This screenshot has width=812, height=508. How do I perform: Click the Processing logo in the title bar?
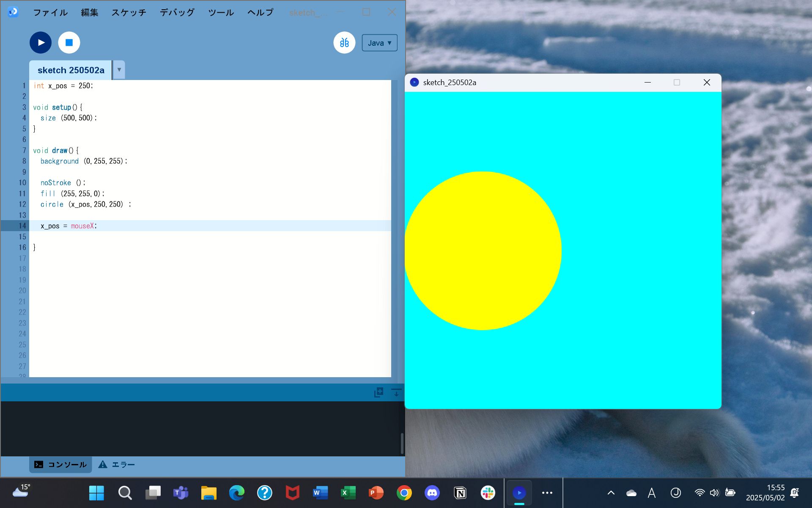click(x=13, y=12)
